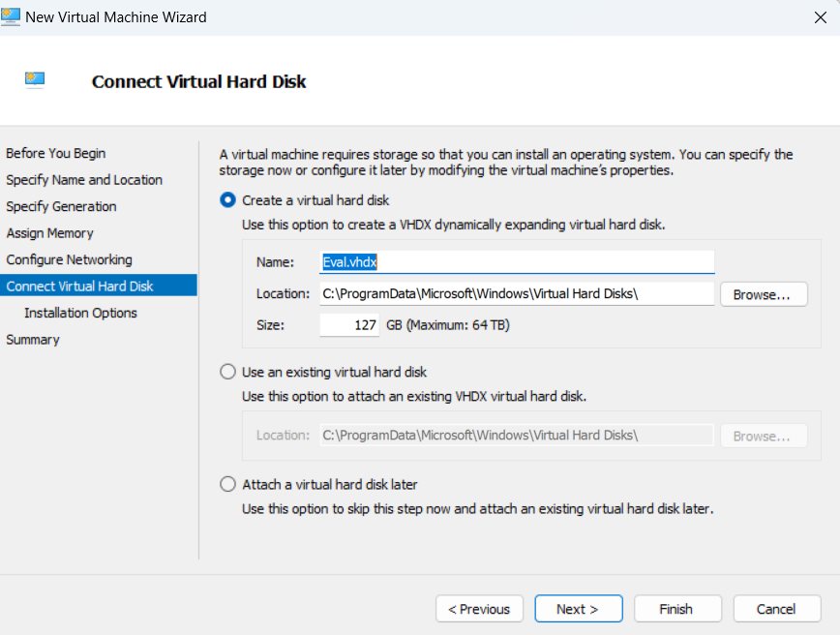Jump to Specify Generation step
The width and height of the screenshot is (840, 635).
point(61,206)
